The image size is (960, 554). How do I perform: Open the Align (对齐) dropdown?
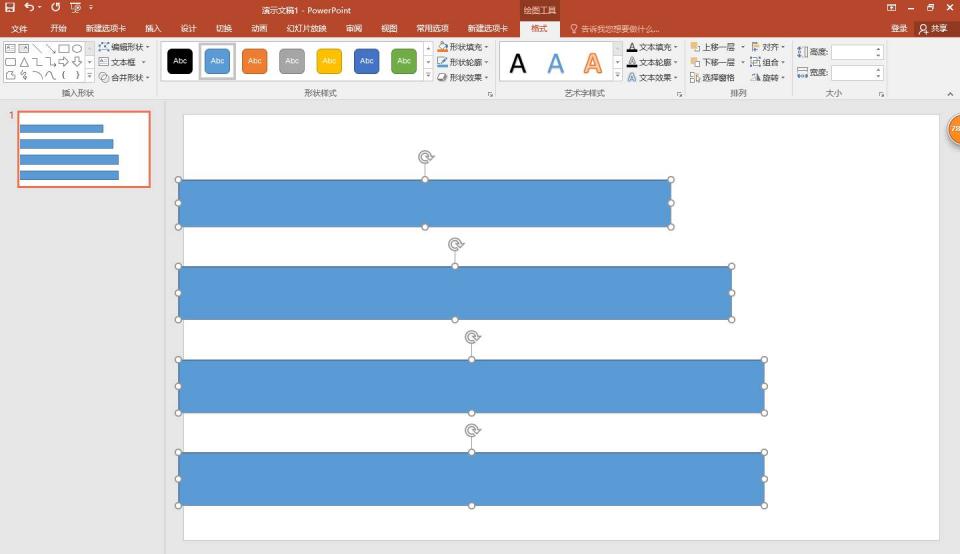(768, 47)
